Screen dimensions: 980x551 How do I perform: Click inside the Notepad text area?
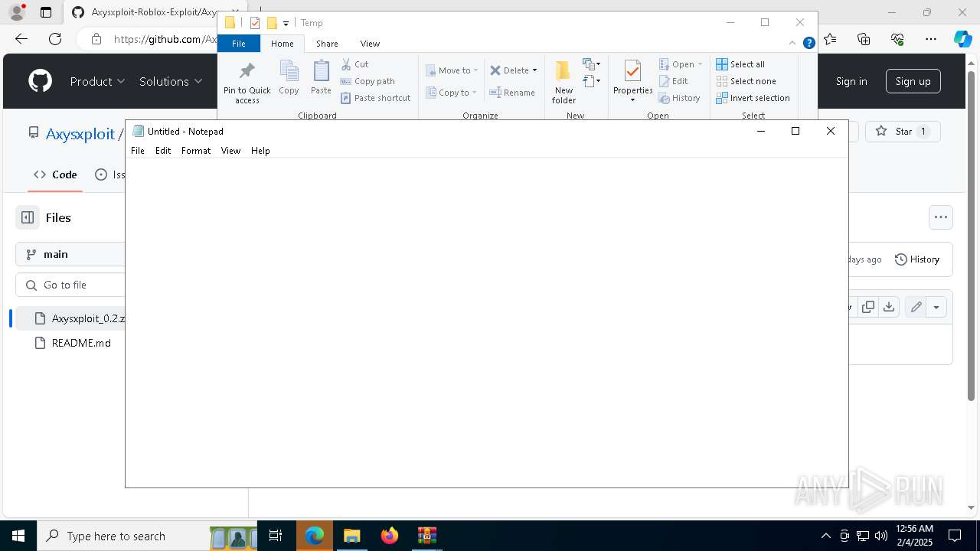click(x=486, y=321)
